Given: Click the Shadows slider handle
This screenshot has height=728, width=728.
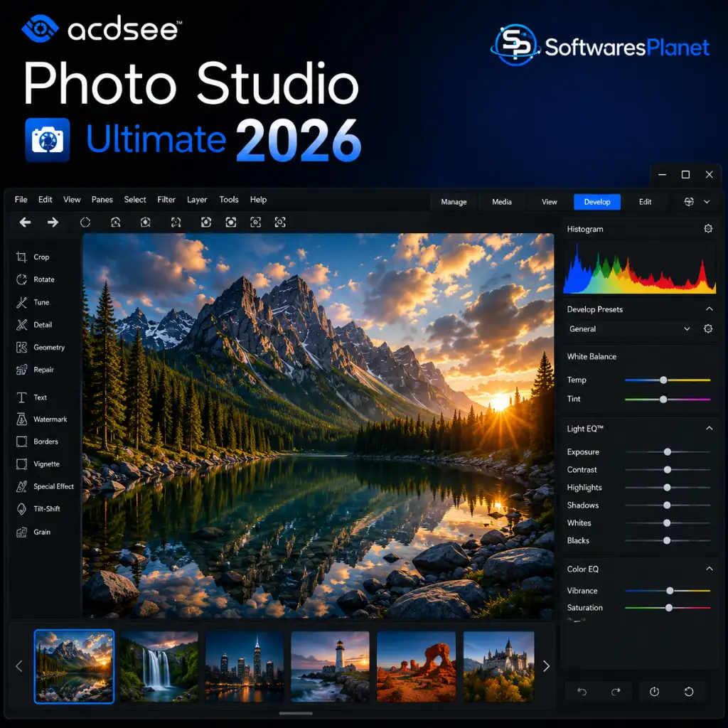Looking at the screenshot, I should pyautogui.click(x=667, y=505).
